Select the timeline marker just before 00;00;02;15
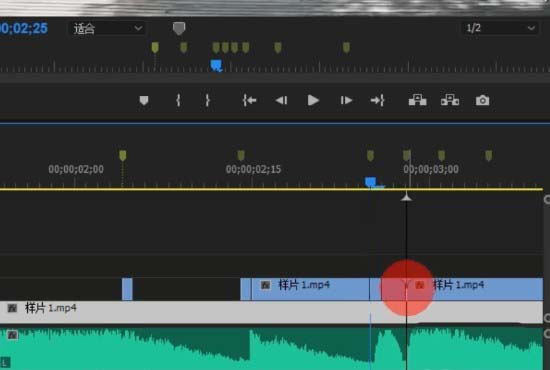 (x=241, y=155)
